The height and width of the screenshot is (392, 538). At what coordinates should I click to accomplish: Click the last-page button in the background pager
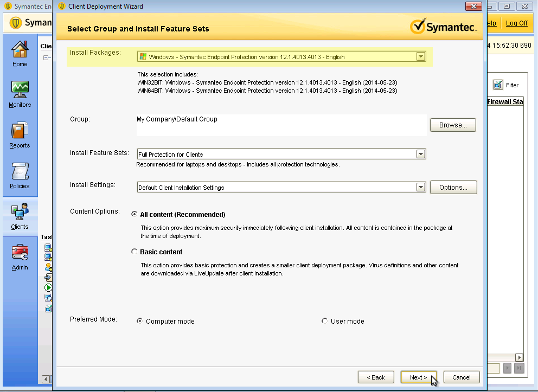click(x=519, y=368)
